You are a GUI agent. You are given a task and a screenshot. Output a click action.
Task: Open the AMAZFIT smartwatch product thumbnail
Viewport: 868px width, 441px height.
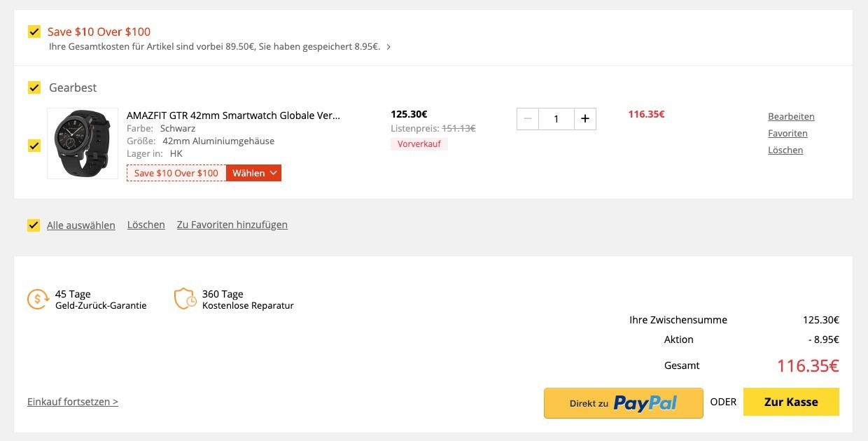point(83,143)
